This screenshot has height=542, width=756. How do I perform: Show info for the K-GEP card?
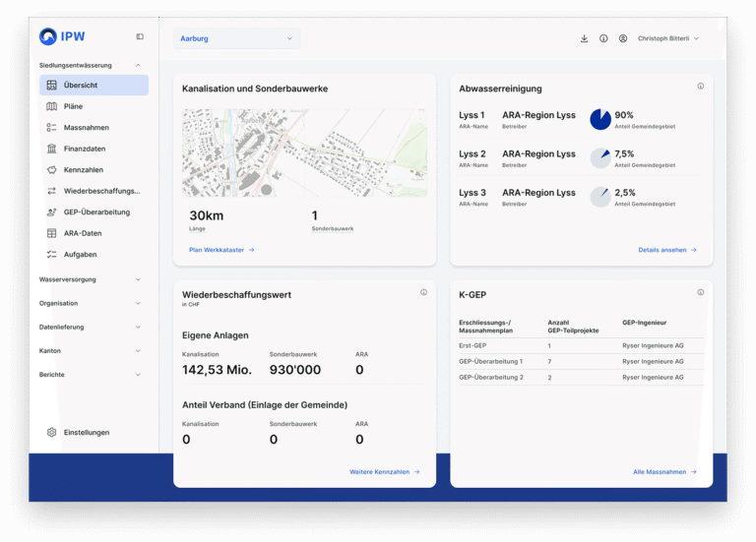pyautogui.click(x=701, y=292)
